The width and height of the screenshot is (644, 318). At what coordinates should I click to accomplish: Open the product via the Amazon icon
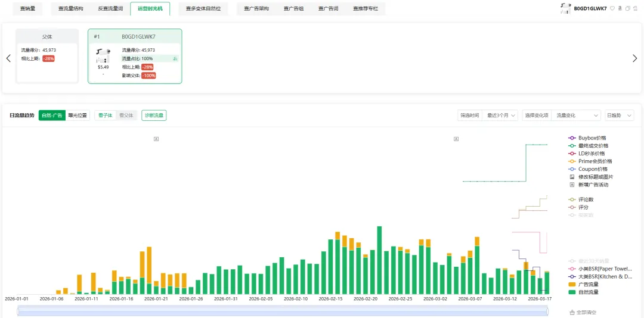pyautogui.click(x=620, y=8)
